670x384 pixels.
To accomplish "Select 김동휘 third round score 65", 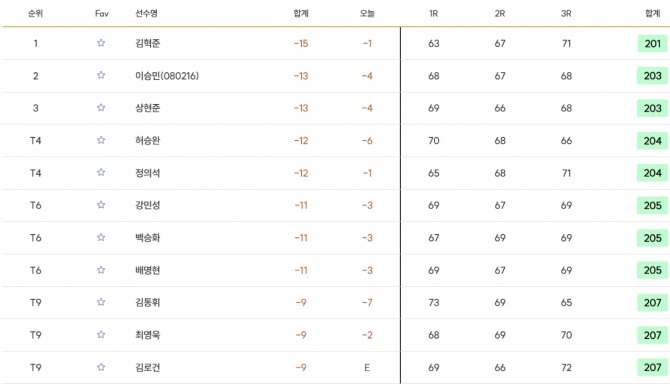I will point(566,302).
